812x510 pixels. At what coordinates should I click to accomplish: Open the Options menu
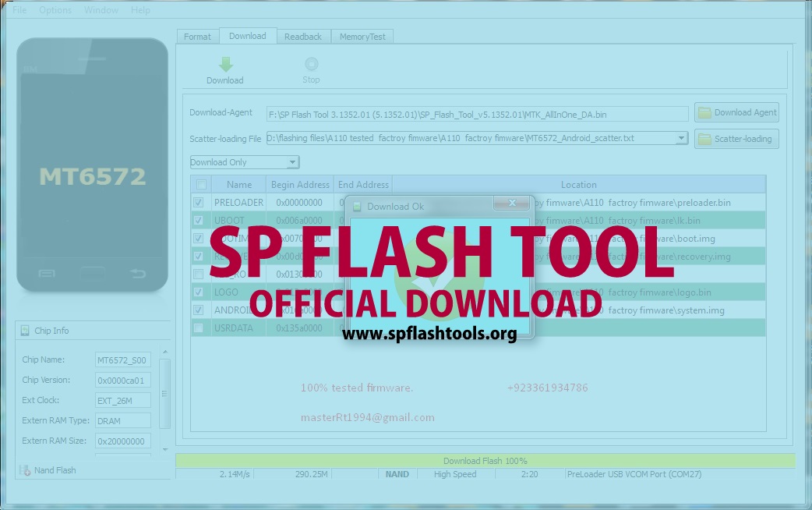(55, 10)
